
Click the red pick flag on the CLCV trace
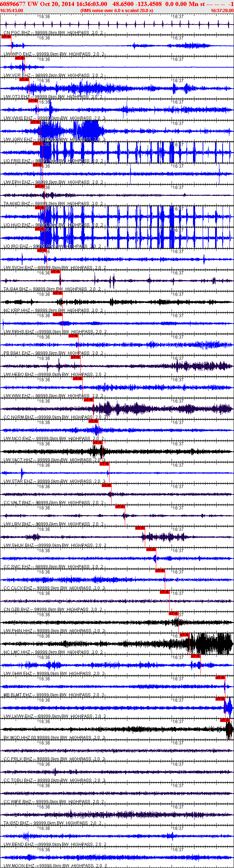pyautogui.click(x=160, y=571)
